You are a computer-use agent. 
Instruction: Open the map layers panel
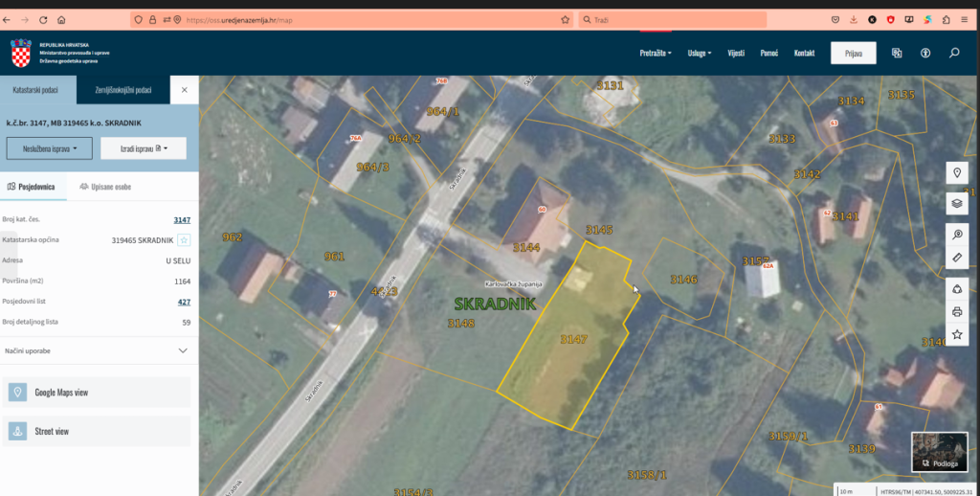tap(956, 203)
